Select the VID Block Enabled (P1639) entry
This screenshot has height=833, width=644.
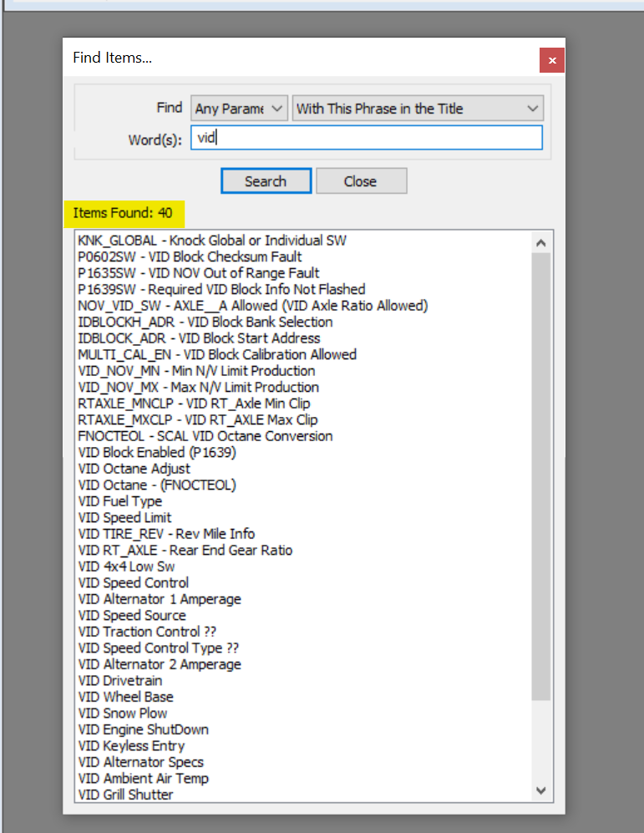(x=157, y=452)
